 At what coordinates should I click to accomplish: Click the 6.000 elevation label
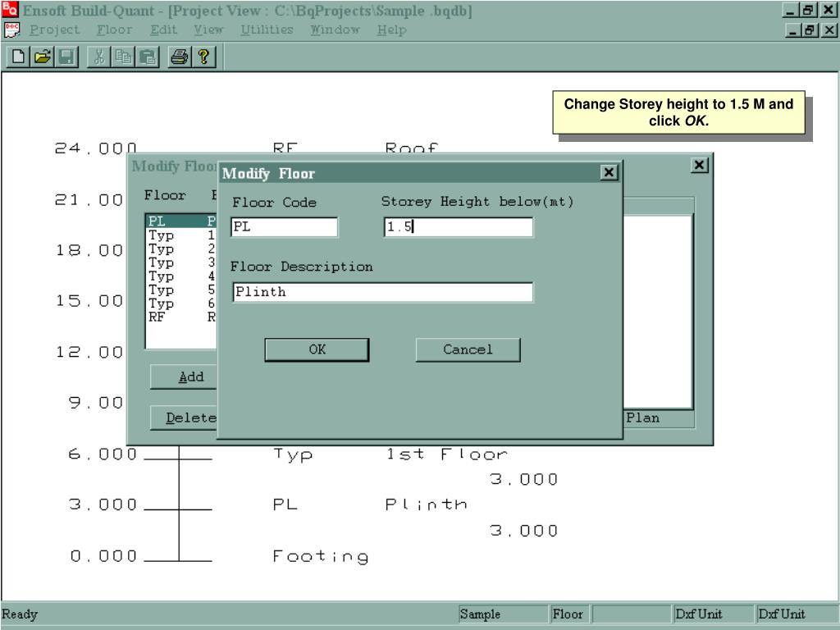pyautogui.click(x=103, y=454)
